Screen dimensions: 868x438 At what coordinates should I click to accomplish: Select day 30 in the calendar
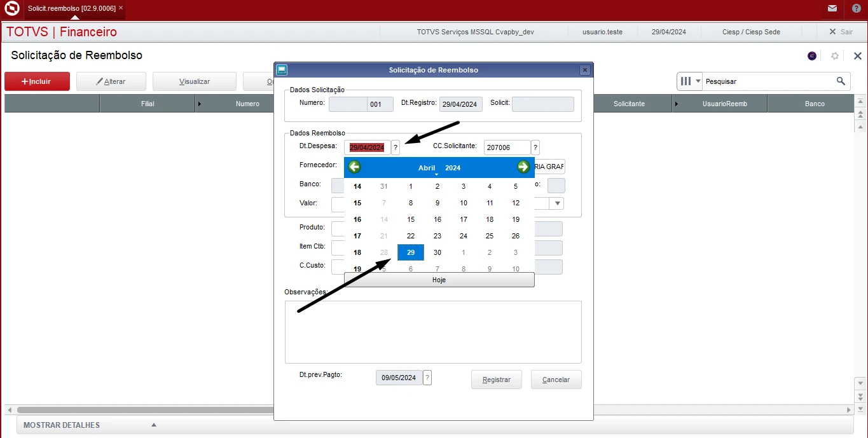[x=437, y=252]
